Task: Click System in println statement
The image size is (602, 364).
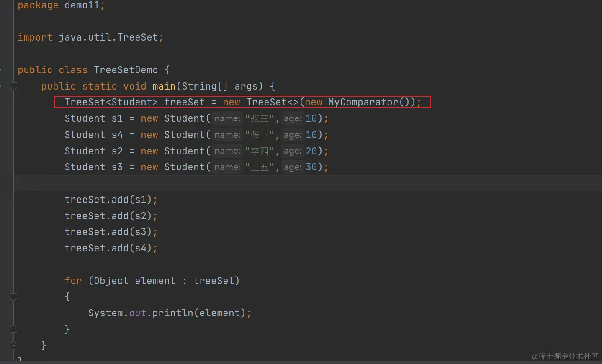Action: 105,313
